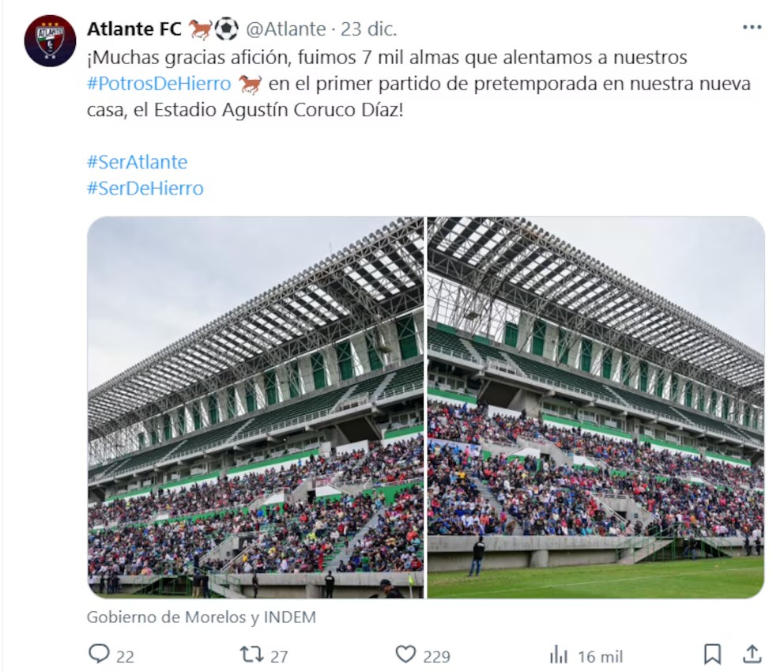Bookmark the tweet

click(712, 654)
